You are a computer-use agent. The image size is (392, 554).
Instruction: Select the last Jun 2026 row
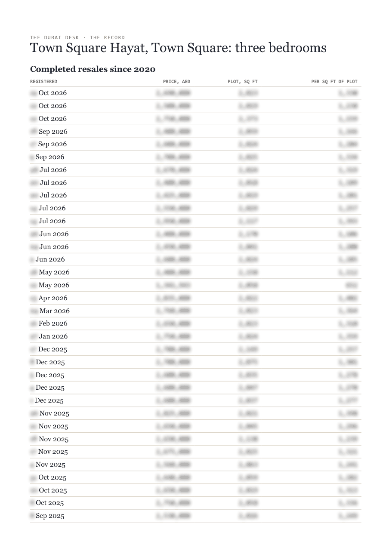tap(196, 259)
